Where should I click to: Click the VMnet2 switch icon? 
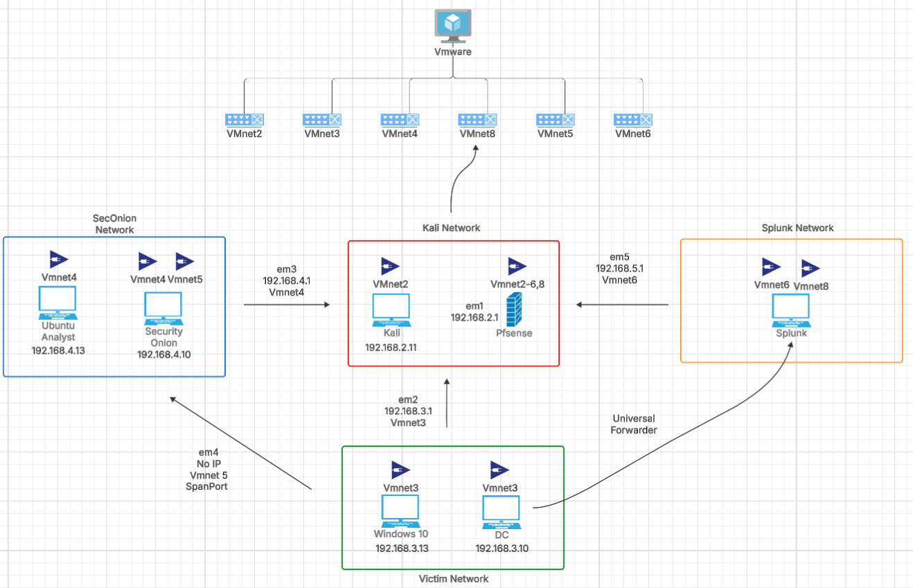click(244, 120)
